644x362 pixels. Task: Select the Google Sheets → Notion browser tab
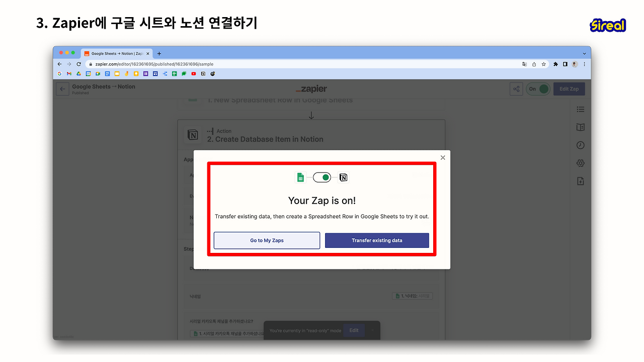(x=116, y=53)
